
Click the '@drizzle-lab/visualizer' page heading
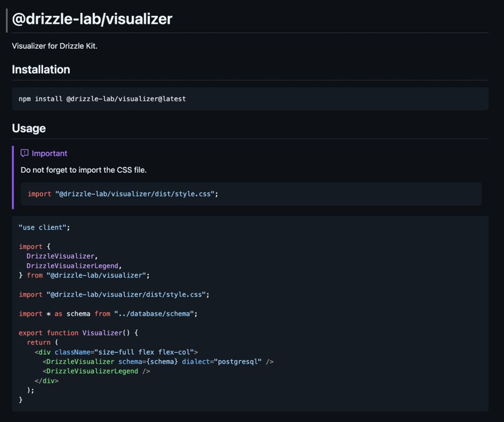(92, 19)
